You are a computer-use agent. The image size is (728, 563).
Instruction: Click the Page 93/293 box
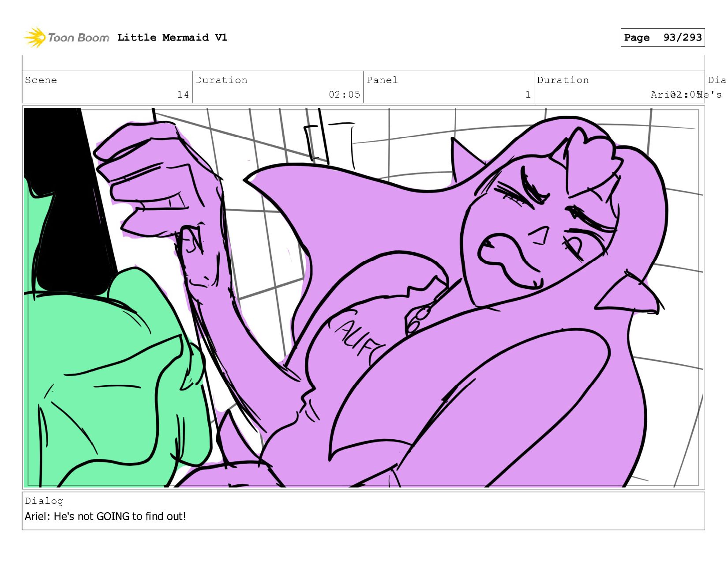pos(662,38)
